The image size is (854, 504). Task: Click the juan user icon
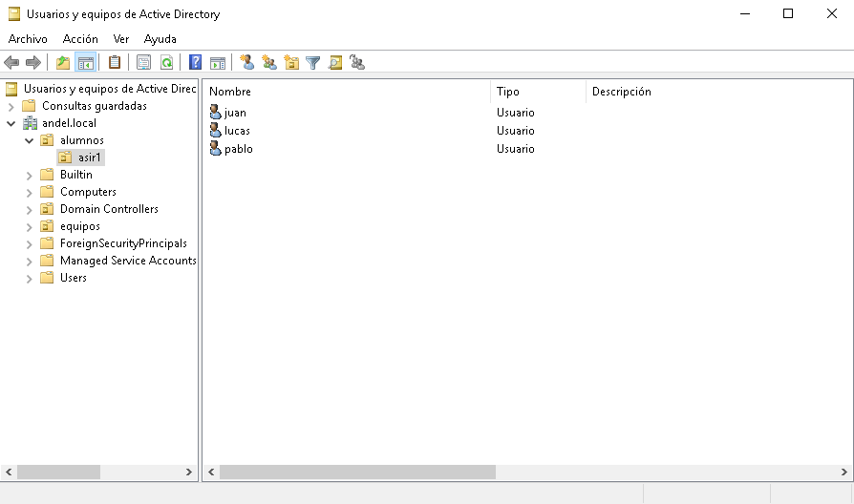pos(216,112)
